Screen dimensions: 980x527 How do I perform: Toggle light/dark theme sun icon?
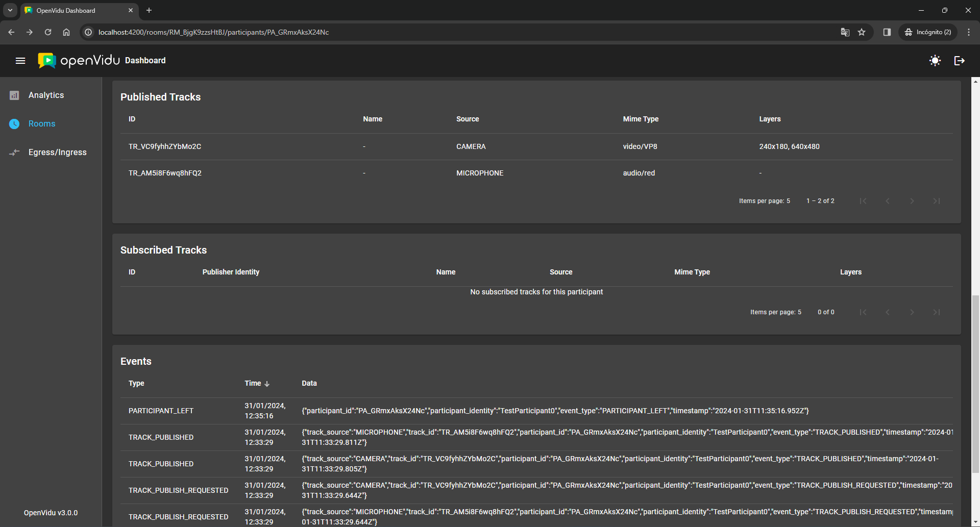(x=935, y=61)
